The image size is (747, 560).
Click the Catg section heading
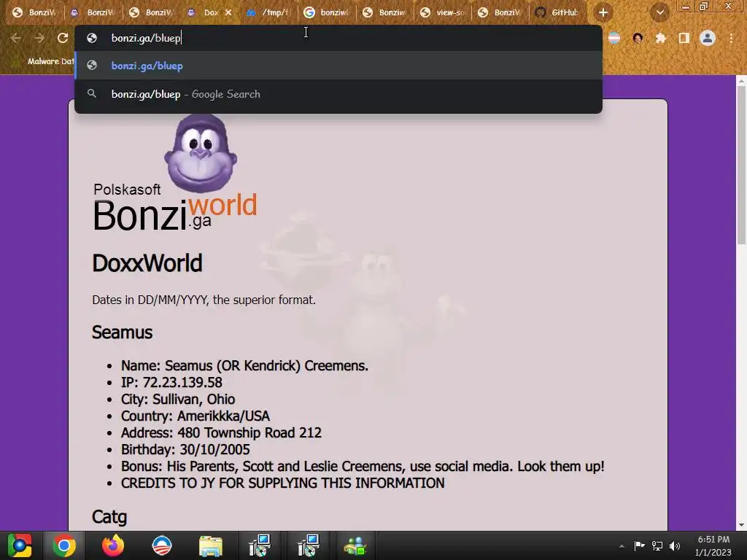[109, 517]
